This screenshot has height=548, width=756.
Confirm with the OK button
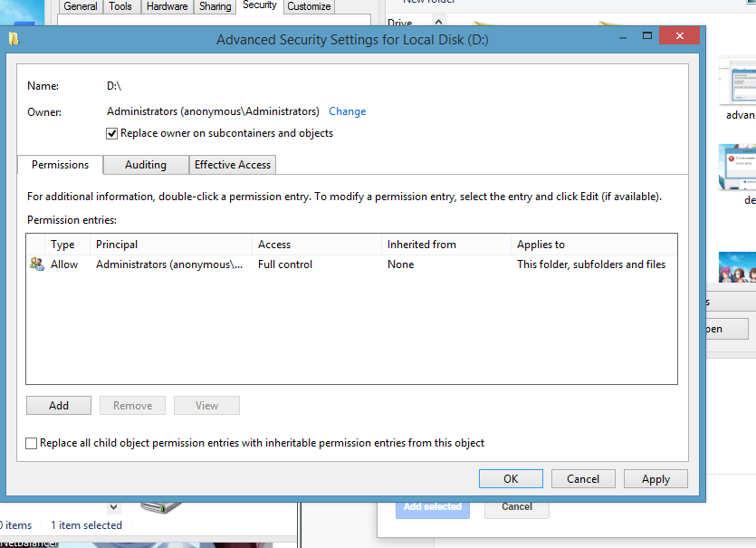511,479
